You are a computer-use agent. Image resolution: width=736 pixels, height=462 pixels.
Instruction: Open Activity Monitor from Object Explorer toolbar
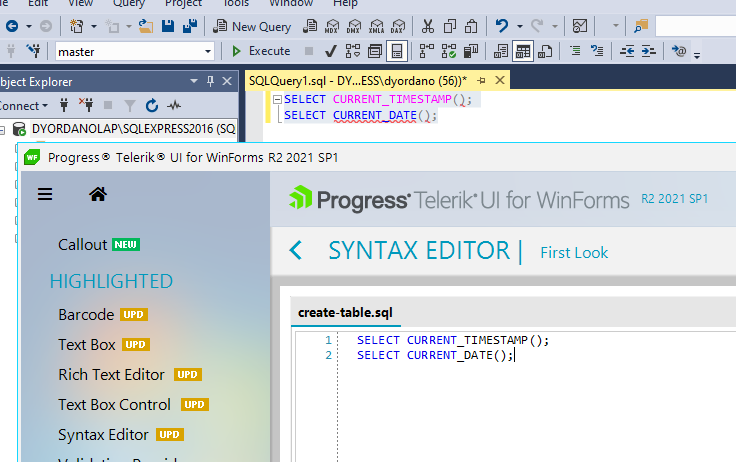pyautogui.click(x=174, y=106)
